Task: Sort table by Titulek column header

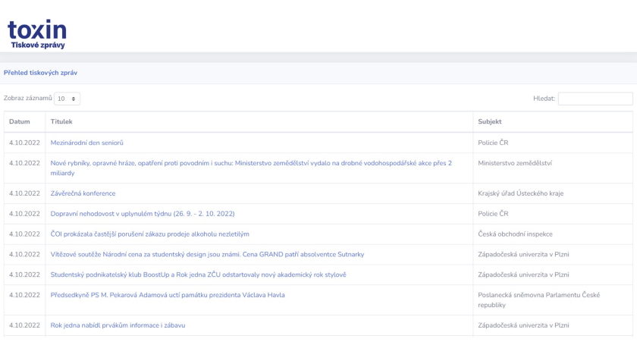Action: click(x=61, y=121)
